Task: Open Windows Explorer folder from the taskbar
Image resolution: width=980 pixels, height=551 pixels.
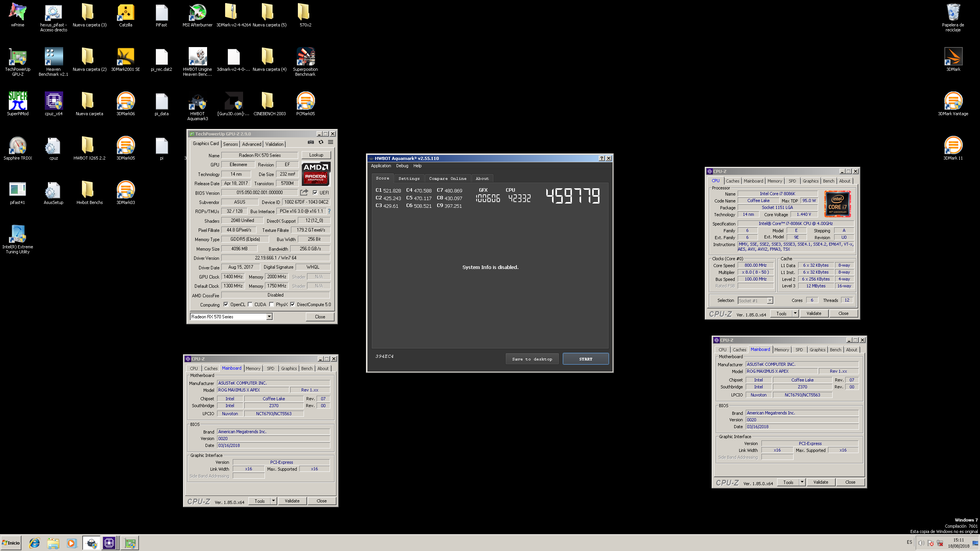Action: [x=53, y=543]
